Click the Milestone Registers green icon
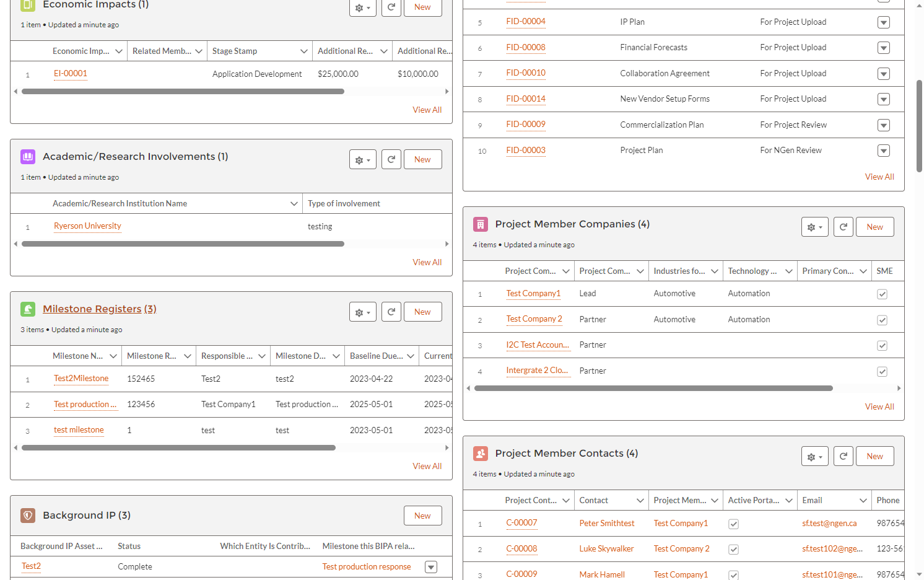Screen dimensions: 924x580 (28, 309)
